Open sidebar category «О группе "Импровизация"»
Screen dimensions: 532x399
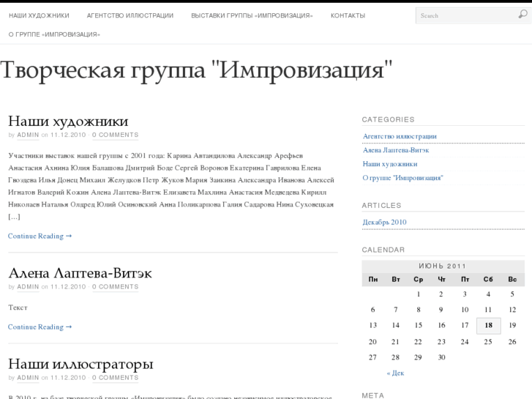(x=403, y=178)
